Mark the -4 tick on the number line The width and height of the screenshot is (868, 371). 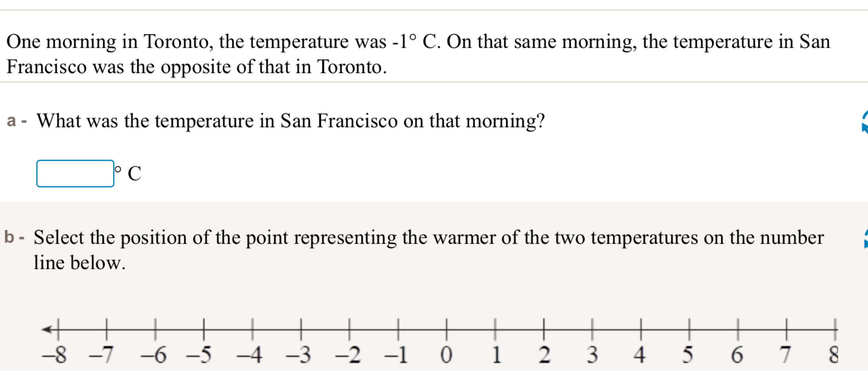tap(253, 330)
